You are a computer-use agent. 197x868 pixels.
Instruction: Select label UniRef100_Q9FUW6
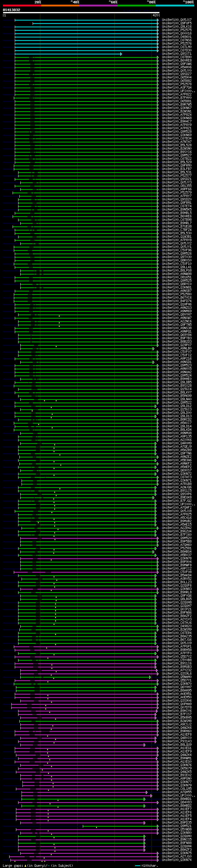coord(176,64)
